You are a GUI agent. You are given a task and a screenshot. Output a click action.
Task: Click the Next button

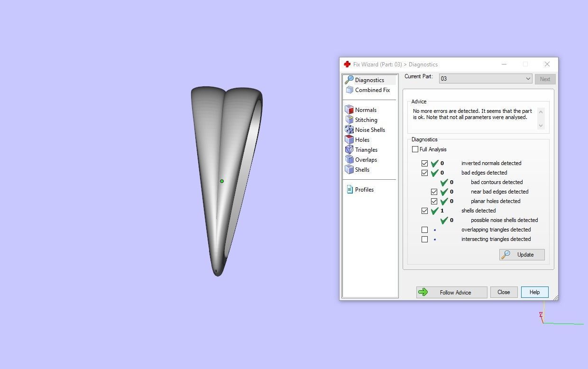click(545, 79)
